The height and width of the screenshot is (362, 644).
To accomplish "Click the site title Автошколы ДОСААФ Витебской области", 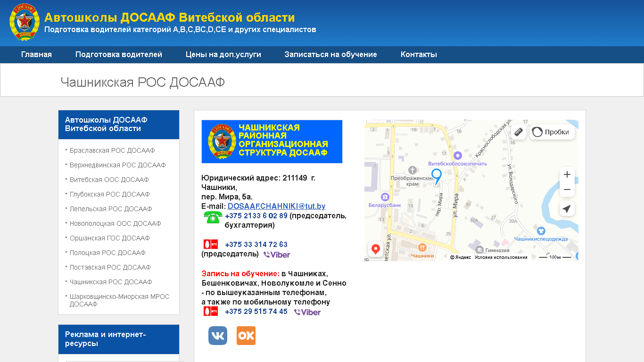I will click(x=170, y=18).
